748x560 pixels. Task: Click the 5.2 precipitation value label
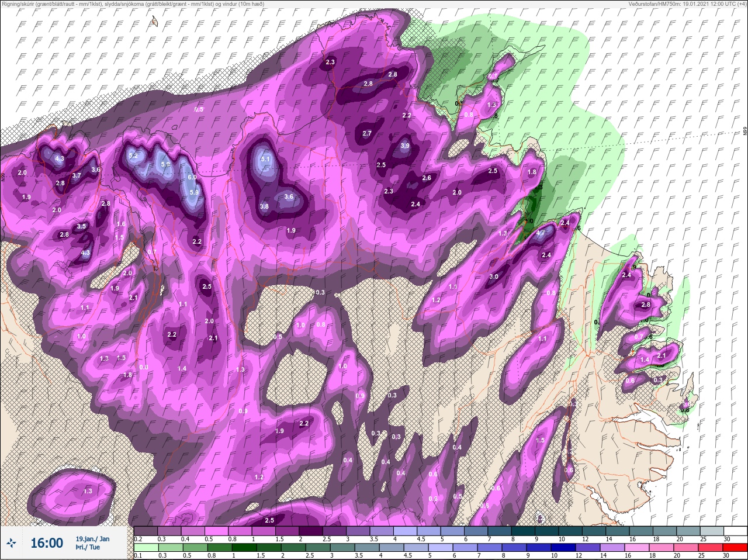point(133,155)
